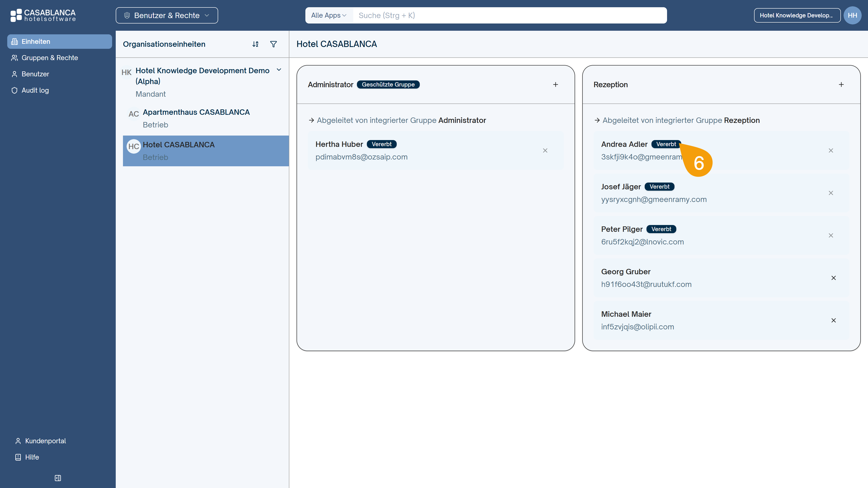Screen dimensions: 868x488
Task: Click the CASABLANCA hotelsoftware logo
Action: click(x=43, y=15)
